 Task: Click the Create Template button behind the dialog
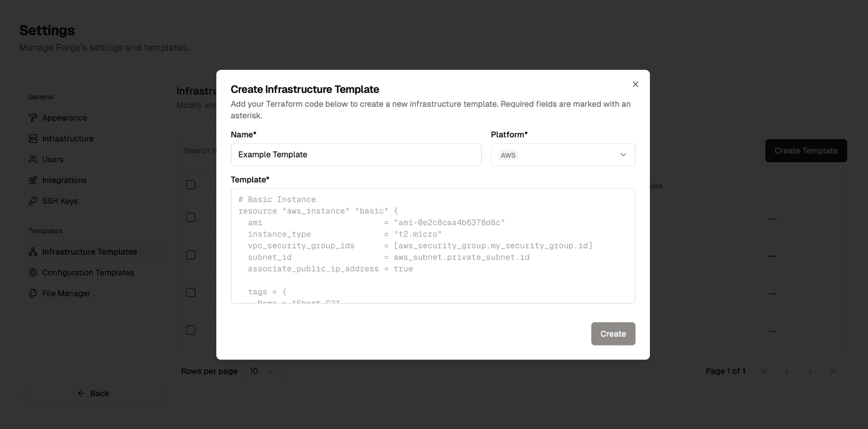point(806,151)
